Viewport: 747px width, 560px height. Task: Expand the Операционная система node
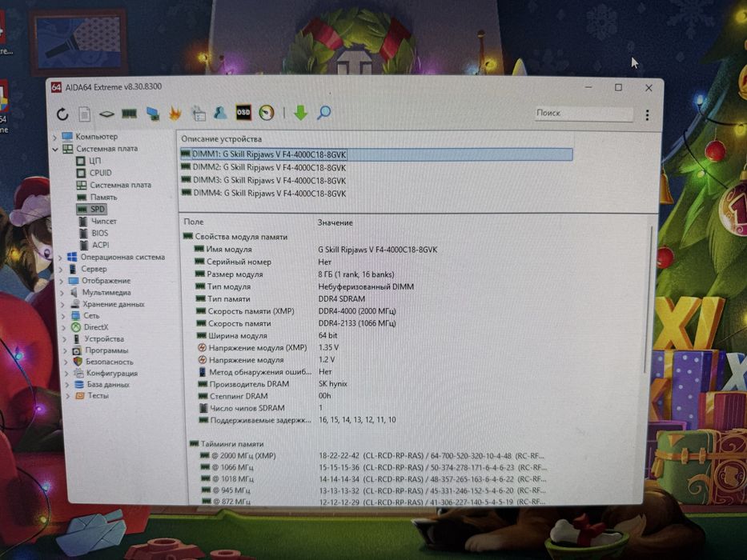(x=61, y=258)
